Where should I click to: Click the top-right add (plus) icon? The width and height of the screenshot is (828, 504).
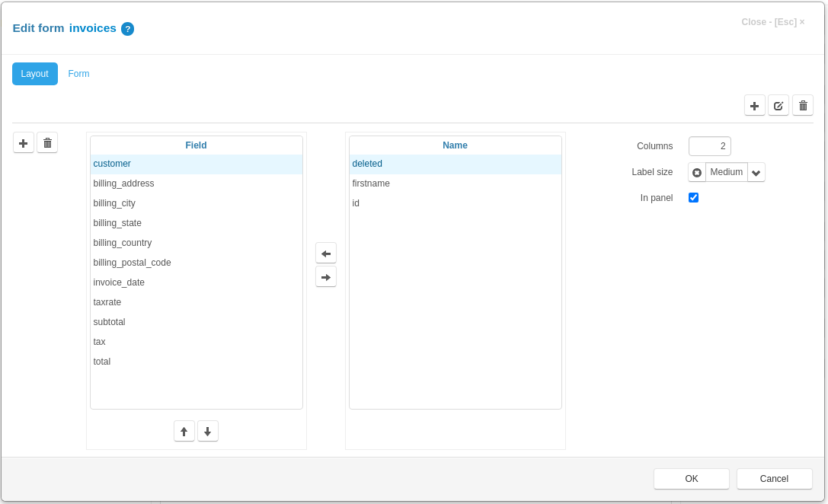[x=755, y=106]
